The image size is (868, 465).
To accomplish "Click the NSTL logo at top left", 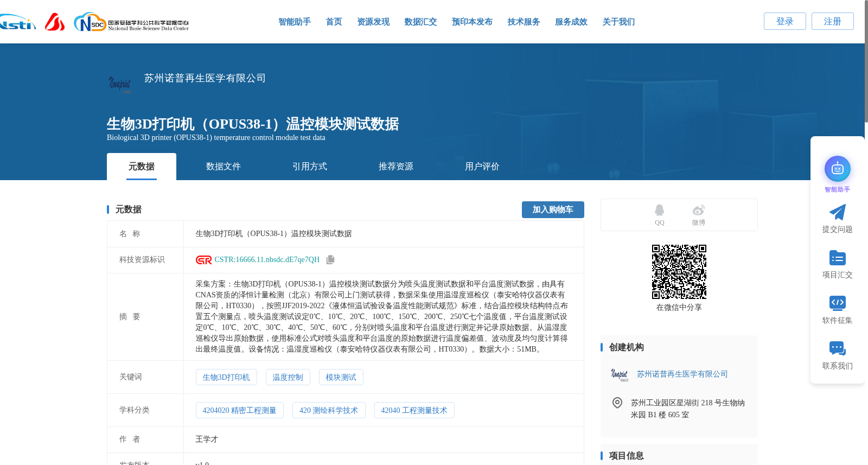I will point(17,23).
